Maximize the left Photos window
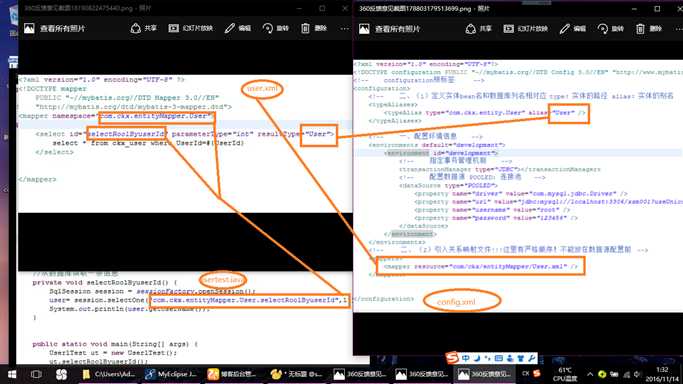 tap(322, 8)
